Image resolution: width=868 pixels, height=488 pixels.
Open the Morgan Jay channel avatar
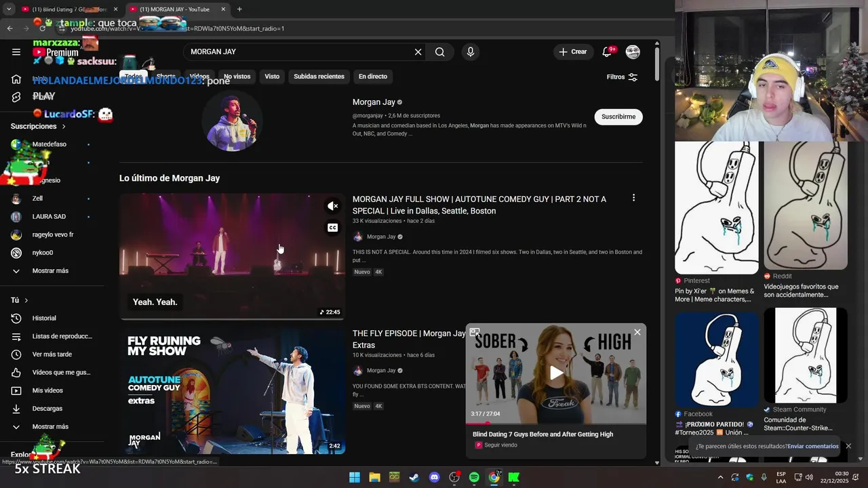point(233,121)
